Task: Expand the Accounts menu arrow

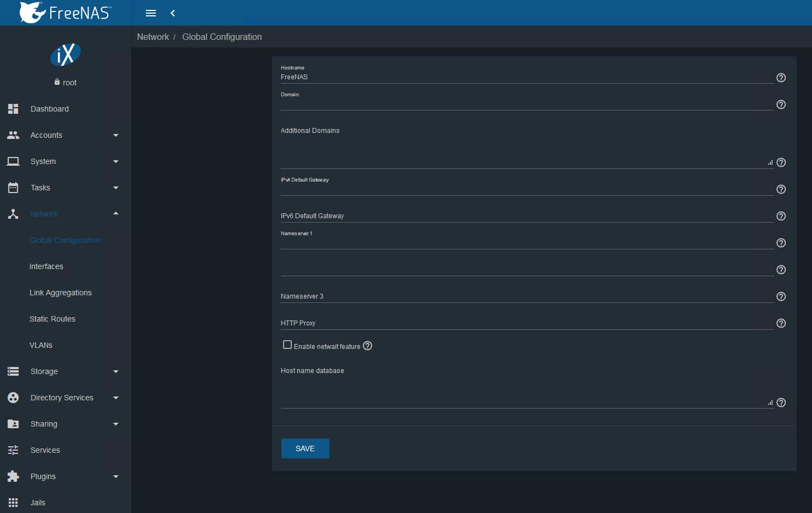Action: pos(116,135)
